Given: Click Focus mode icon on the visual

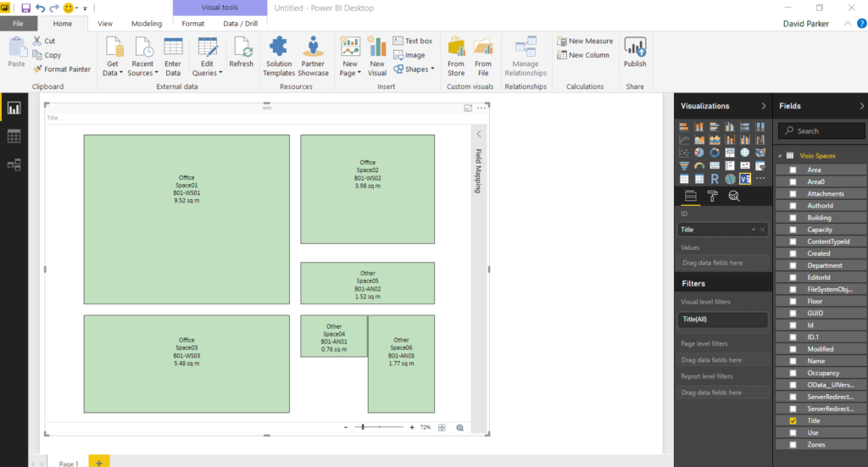Looking at the screenshot, I should [468, 108].
